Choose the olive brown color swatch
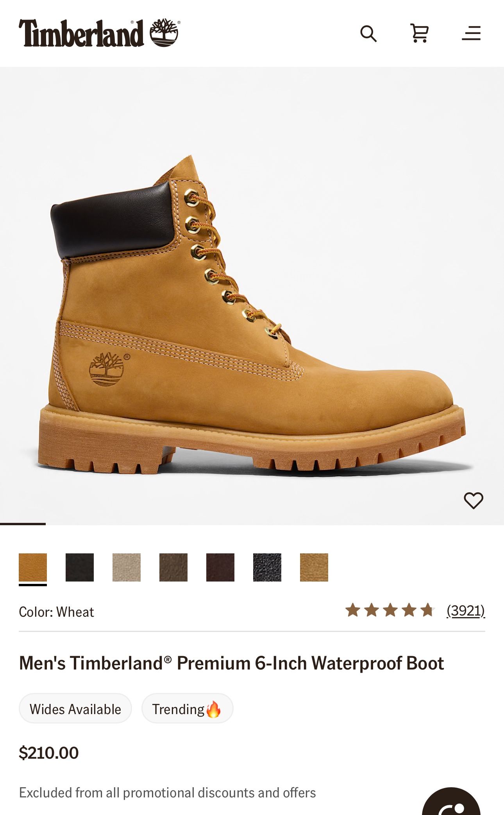 point(173,567)
